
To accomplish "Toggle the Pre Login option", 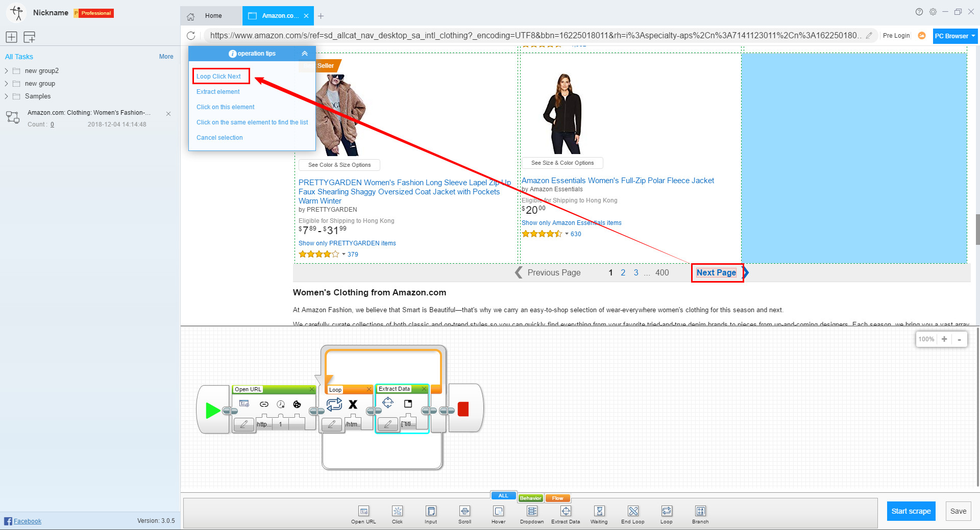I will pos(896,35).
